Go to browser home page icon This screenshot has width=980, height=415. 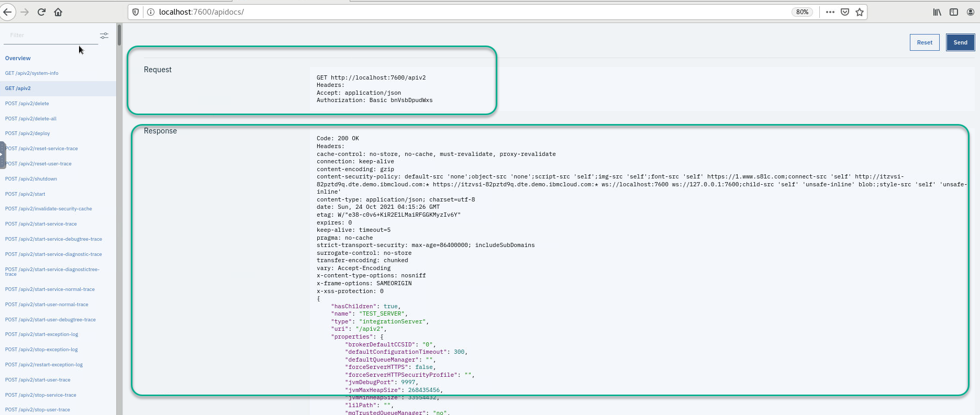tap(58, 12)
